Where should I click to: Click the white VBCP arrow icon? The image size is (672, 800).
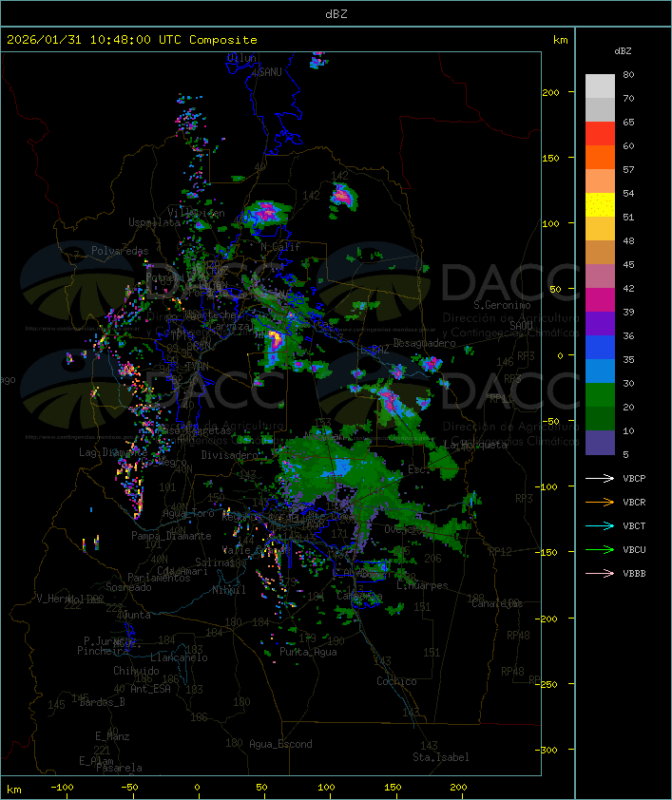[601, 479]
